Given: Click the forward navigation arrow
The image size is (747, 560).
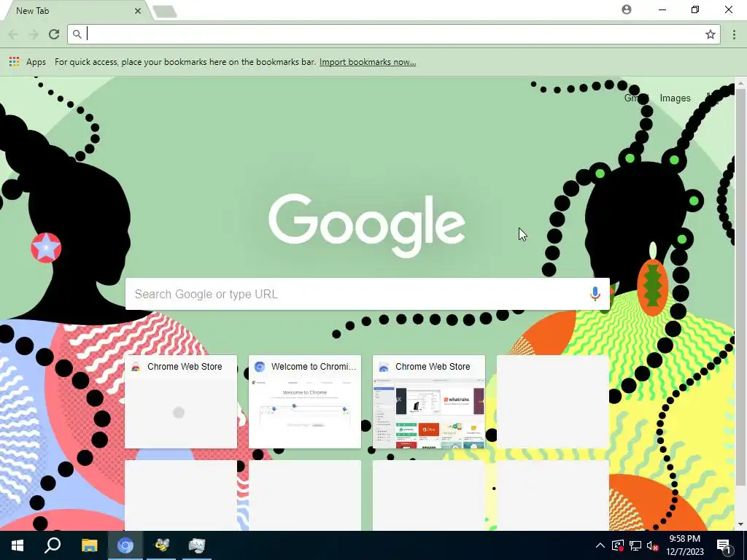Looking at the screenshot, I should (x=34, y=34).
